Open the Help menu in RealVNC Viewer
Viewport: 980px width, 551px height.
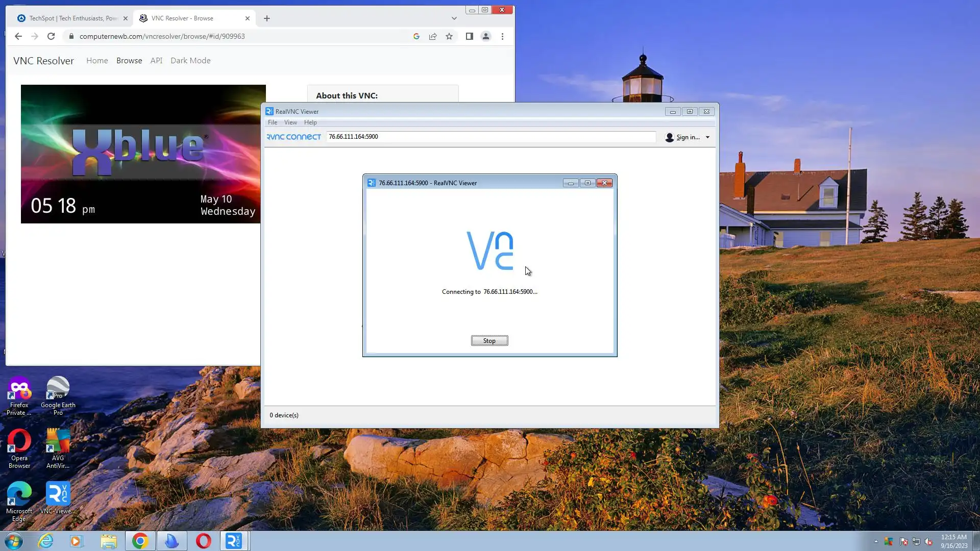click(x=310, y=122)
